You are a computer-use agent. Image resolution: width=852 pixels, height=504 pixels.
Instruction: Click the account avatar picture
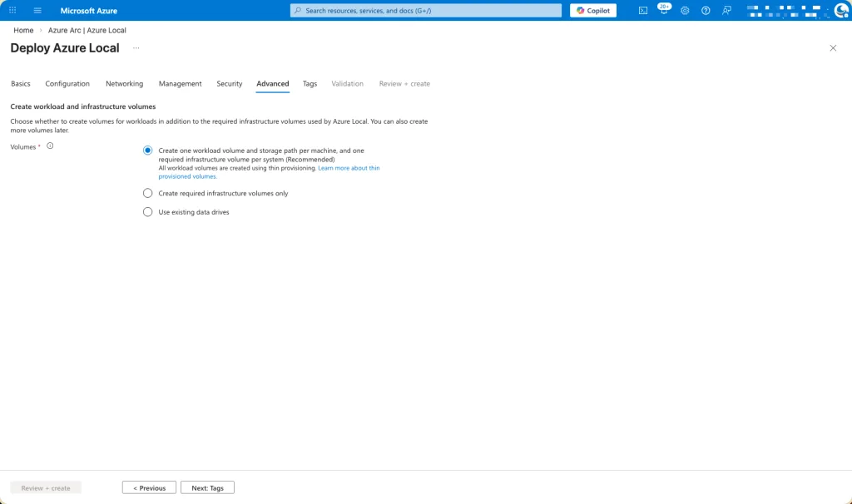pos(840,10)
